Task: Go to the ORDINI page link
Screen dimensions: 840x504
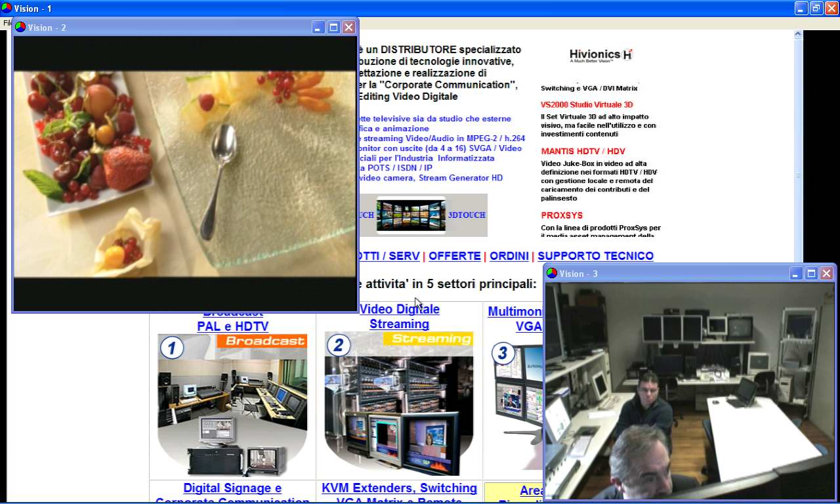Action: point(509,256)
